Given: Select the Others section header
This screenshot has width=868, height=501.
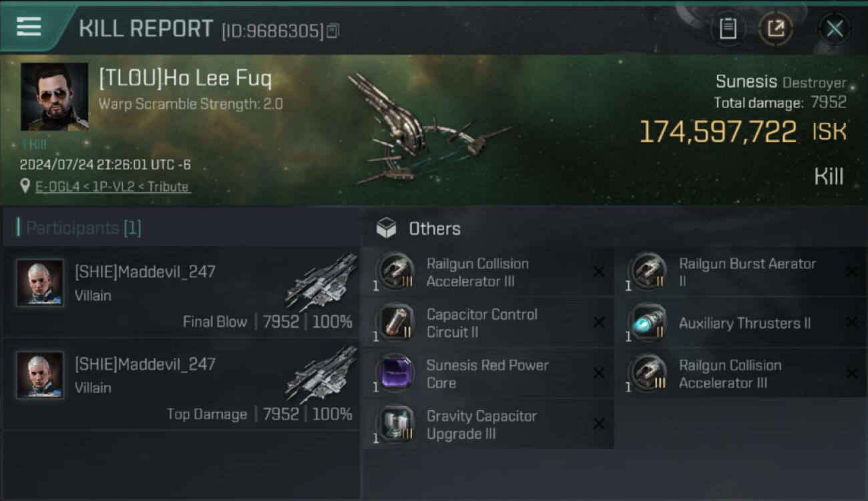Looking at the screenshot, I should point(434,228).
